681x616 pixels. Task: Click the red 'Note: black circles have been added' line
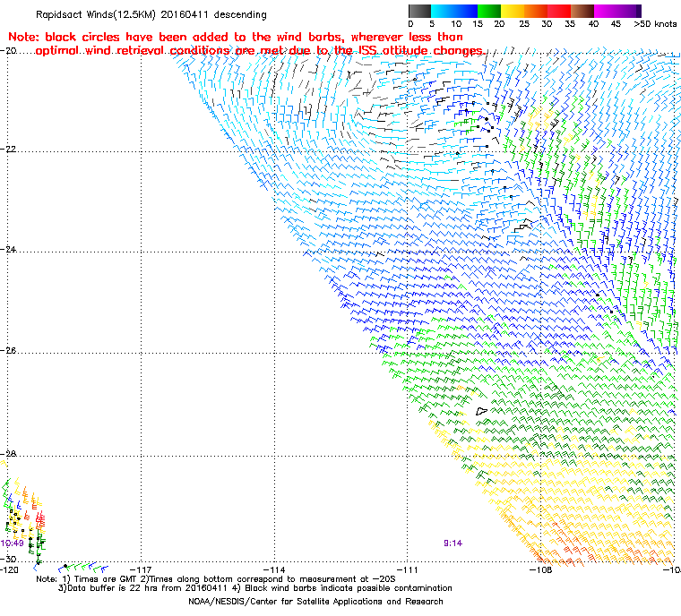(x=236, y=37)
